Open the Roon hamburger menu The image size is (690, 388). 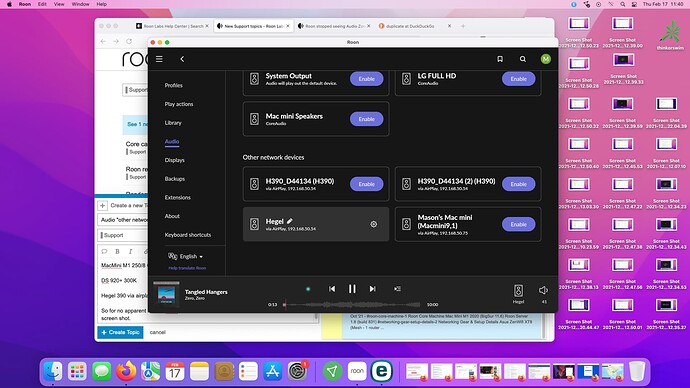click(159, 59)
